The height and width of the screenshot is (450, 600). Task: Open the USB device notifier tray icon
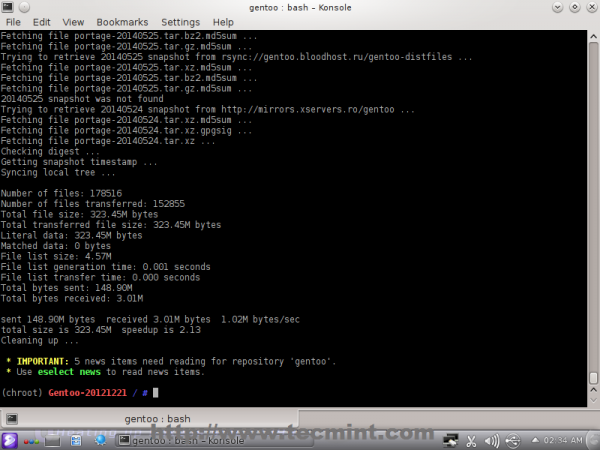coord(513,441)
